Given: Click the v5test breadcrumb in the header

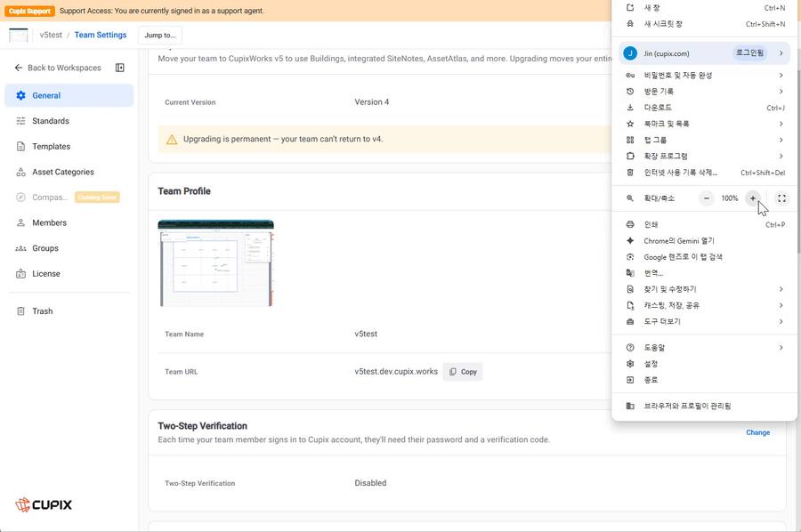Looking at the screenshot, I should point(51,35).
